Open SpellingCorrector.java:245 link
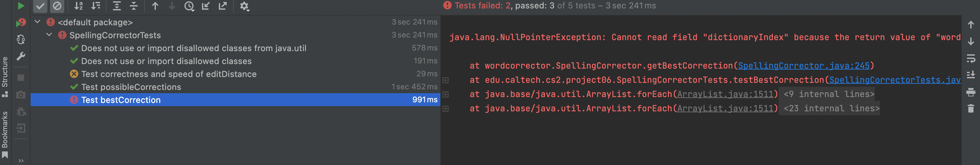 (x=803, y=66)
